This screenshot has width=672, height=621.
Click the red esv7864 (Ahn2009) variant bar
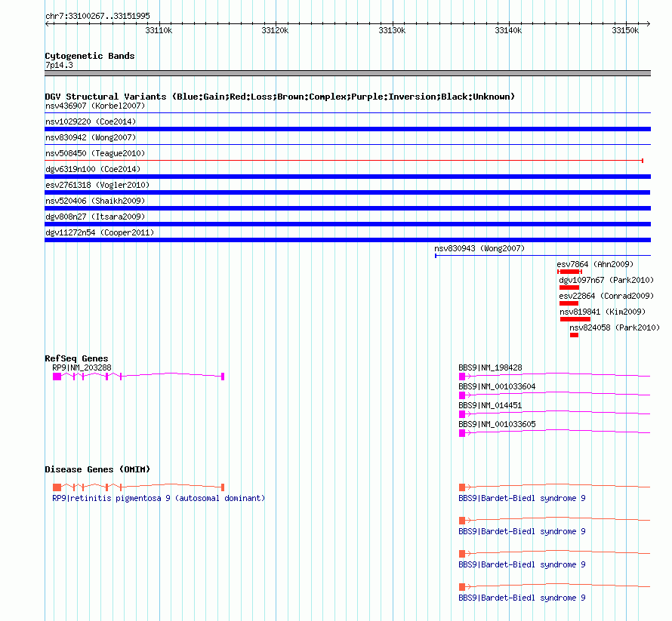click(x=569, y=272)
